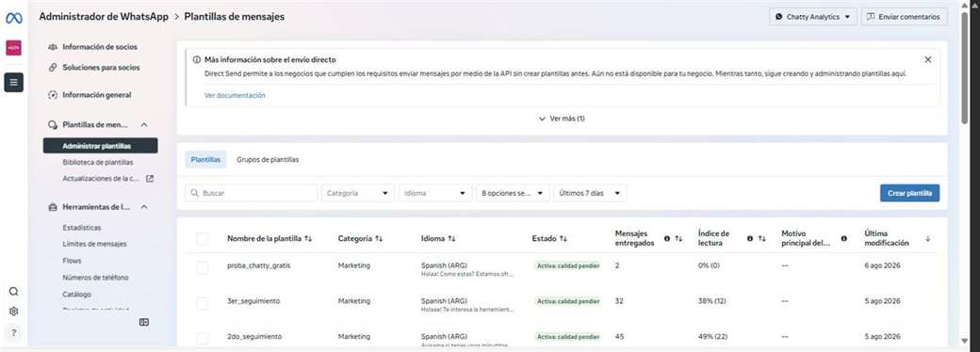Open the Últimos 7 días date dropdown
This screenshot has width=980, height=352.
pos(590,193)
